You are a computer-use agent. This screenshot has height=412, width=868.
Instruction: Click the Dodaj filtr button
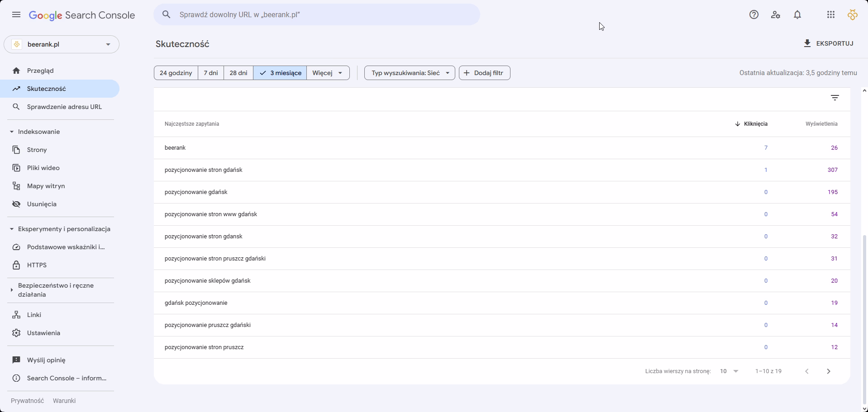click(x=484, y=73)
